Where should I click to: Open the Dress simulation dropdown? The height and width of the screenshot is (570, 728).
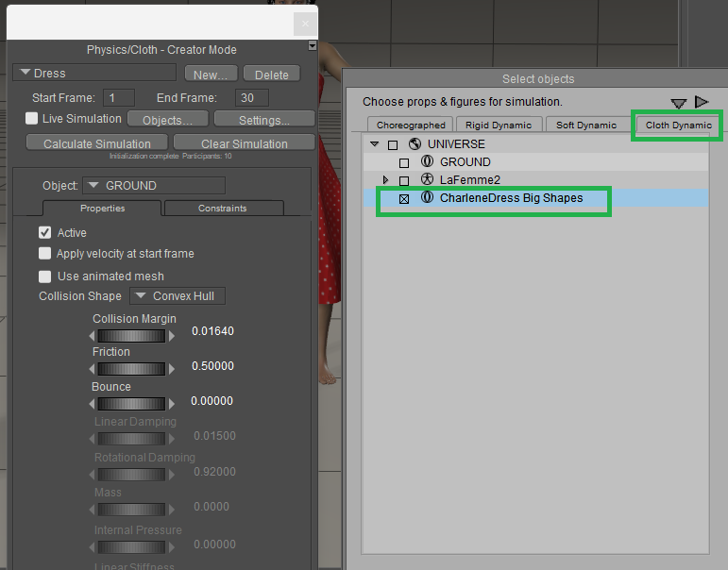tap(94, 73)
